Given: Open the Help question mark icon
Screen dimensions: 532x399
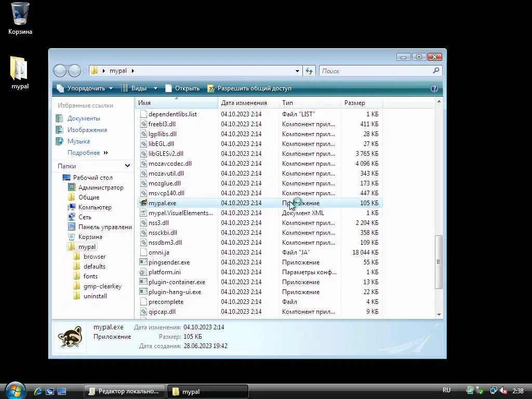Looking at the screenshot, I should tap(434, 88).
